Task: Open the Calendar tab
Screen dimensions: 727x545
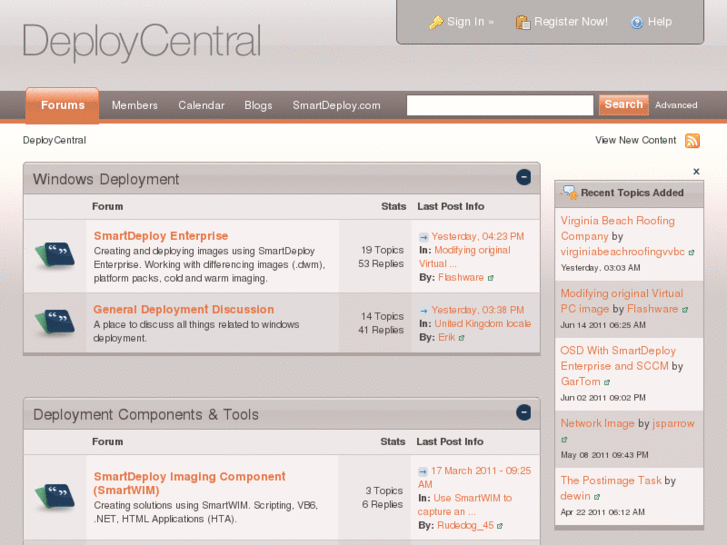Action: 201,105
